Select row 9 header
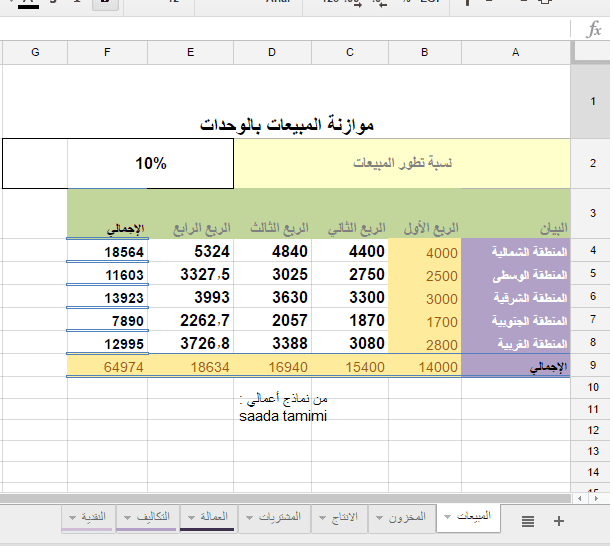 592,367
